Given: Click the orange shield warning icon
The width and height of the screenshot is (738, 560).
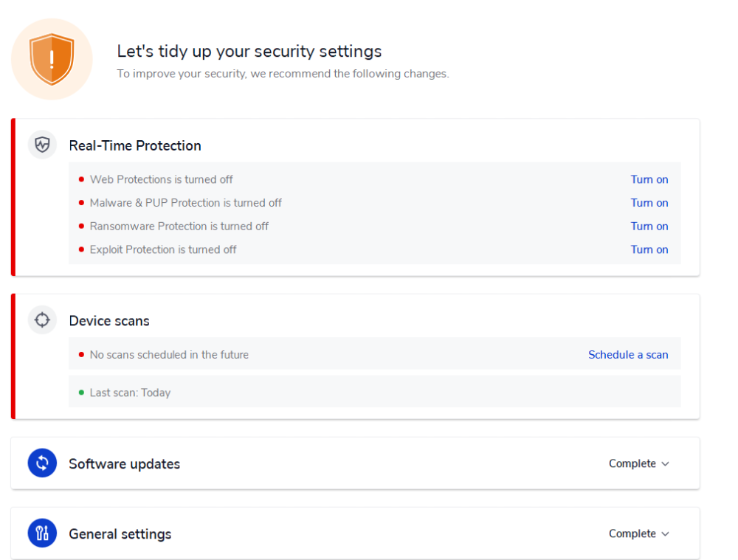Looking at the screenshot, I should (x=52, y=59).
